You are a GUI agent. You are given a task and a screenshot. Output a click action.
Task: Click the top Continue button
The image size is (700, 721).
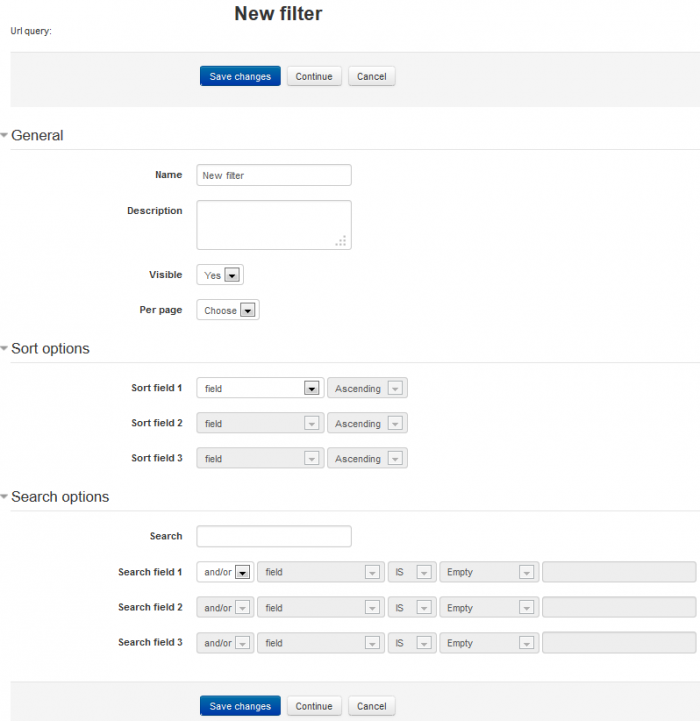(x=314, y=77)
